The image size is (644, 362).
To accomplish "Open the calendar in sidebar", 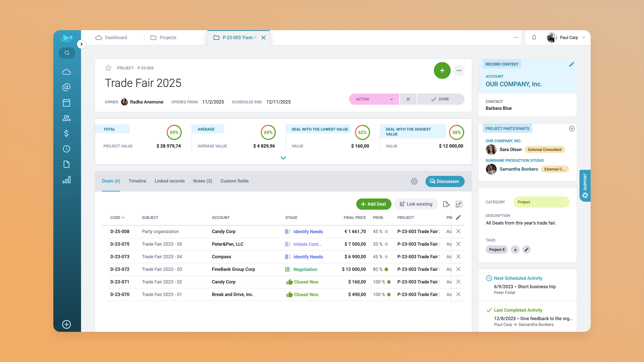I will (x=67, y=103).
